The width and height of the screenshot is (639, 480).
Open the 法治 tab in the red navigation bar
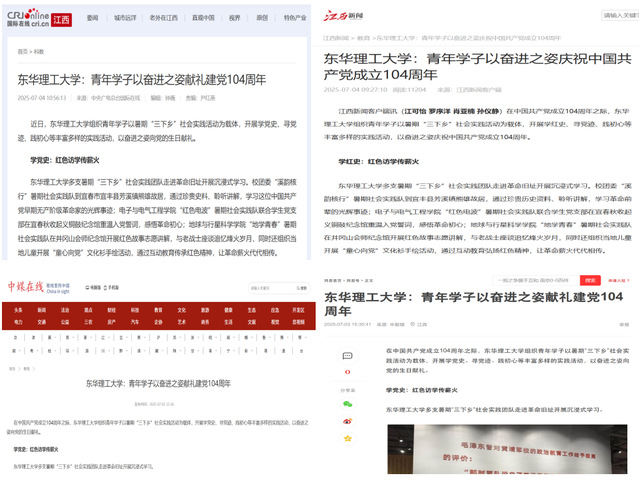(65, 310)
